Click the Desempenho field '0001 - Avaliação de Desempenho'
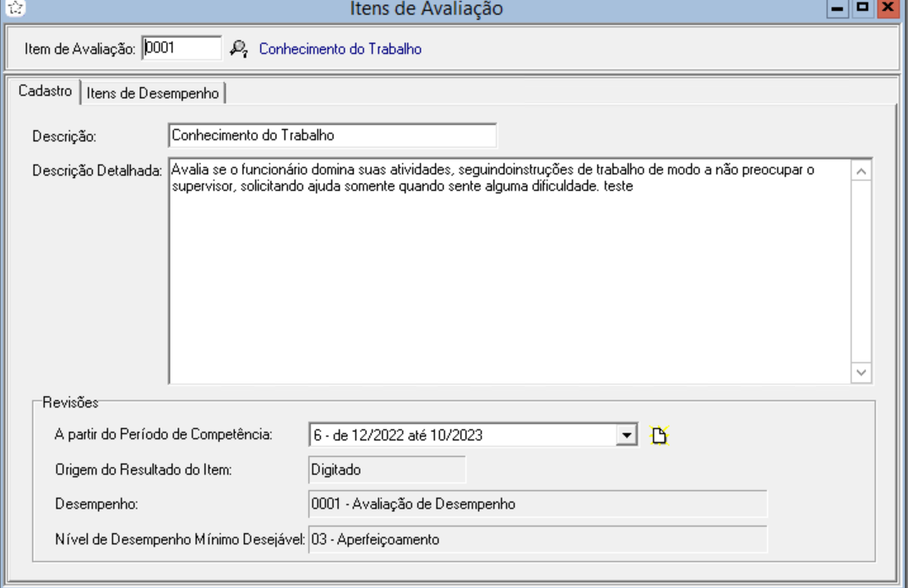The width and height of the screenshot is (908, 588). tap(536, 504)
